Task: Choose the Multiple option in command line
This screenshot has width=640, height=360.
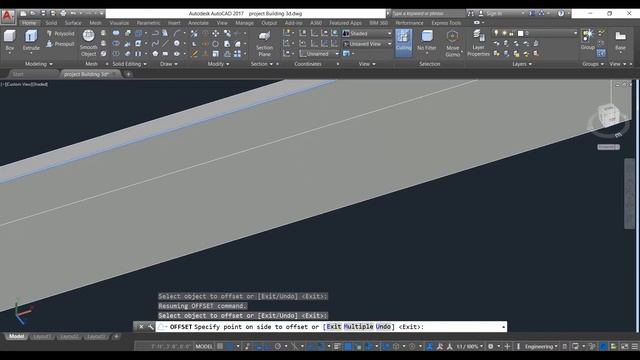Action: 358,327
